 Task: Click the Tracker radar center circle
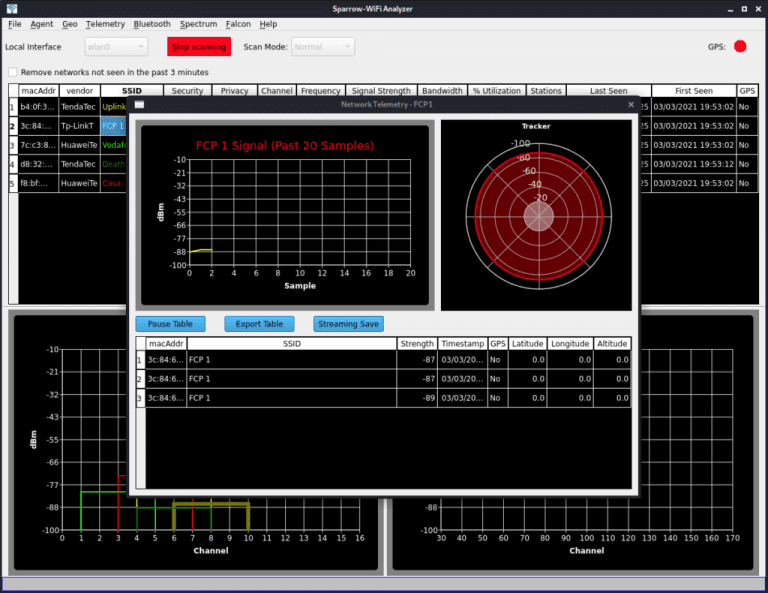[x=538, y=215]
